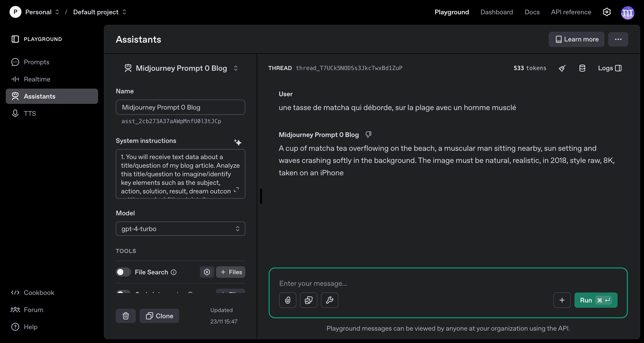Expand the Midjourney Prompt 0 Blog assistant selector

236,68
